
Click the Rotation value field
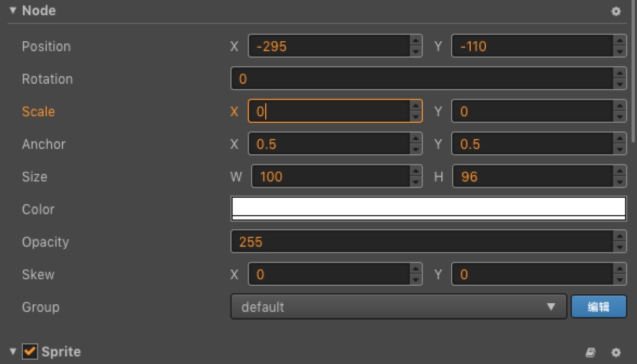(422, 79)
